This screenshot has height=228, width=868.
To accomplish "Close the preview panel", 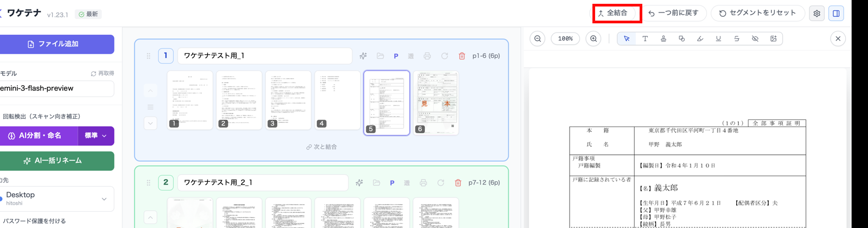I will [838, 39].
